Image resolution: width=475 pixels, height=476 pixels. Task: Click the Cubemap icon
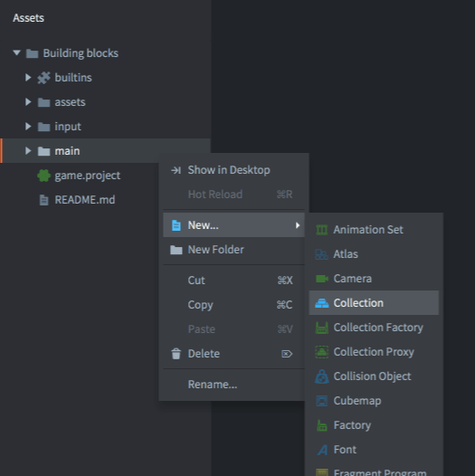point(322,401)
